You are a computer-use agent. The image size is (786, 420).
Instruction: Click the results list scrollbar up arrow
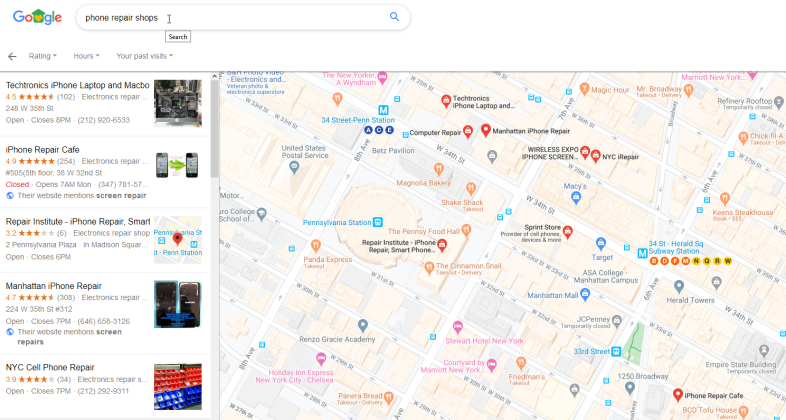(215, 76)
